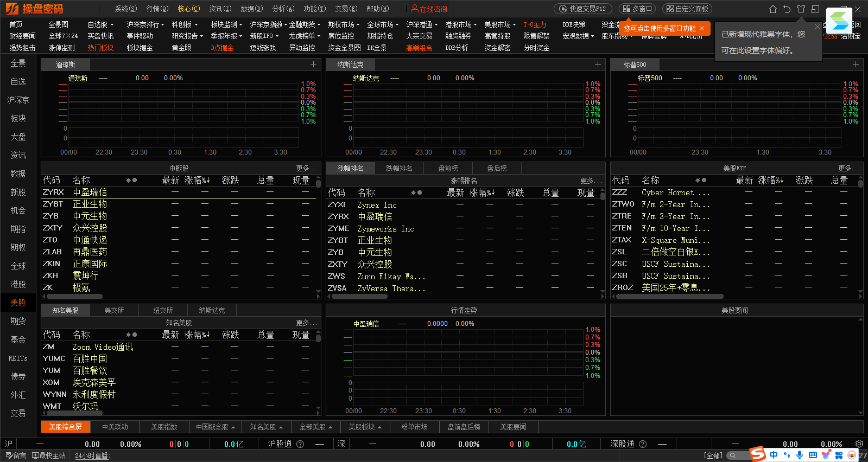868x462 pixels.
Task: Open the skin (shirt) theme icon
Action: click(801, 9)
